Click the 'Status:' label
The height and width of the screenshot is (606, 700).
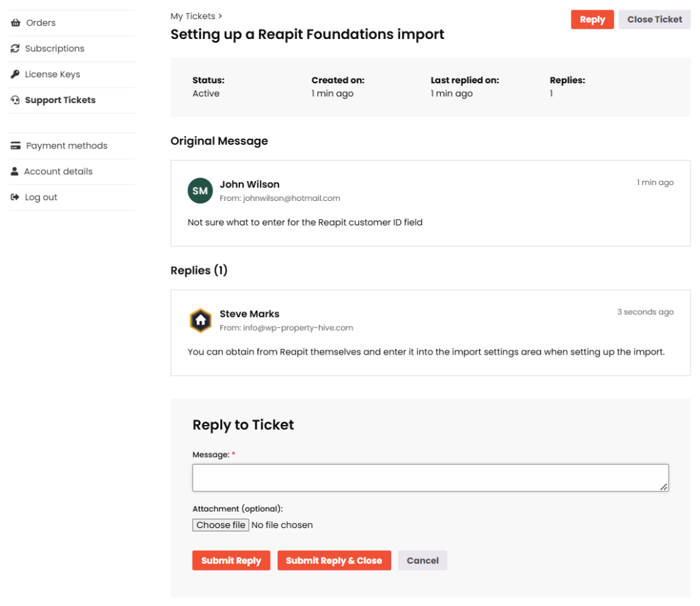coord(208,81)
